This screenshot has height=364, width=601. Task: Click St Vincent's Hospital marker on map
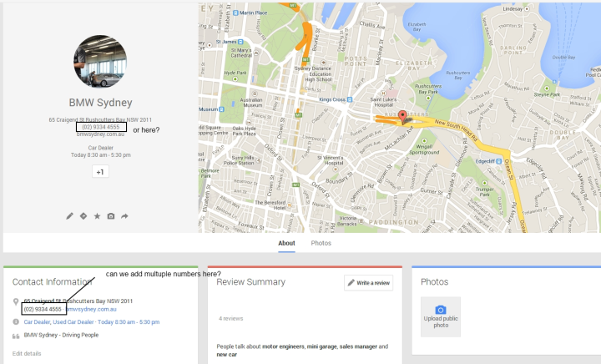(x=336, y=169)
